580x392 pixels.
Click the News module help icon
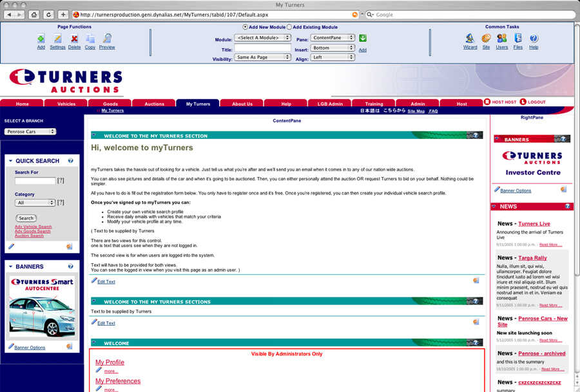[x=568, y=206]
